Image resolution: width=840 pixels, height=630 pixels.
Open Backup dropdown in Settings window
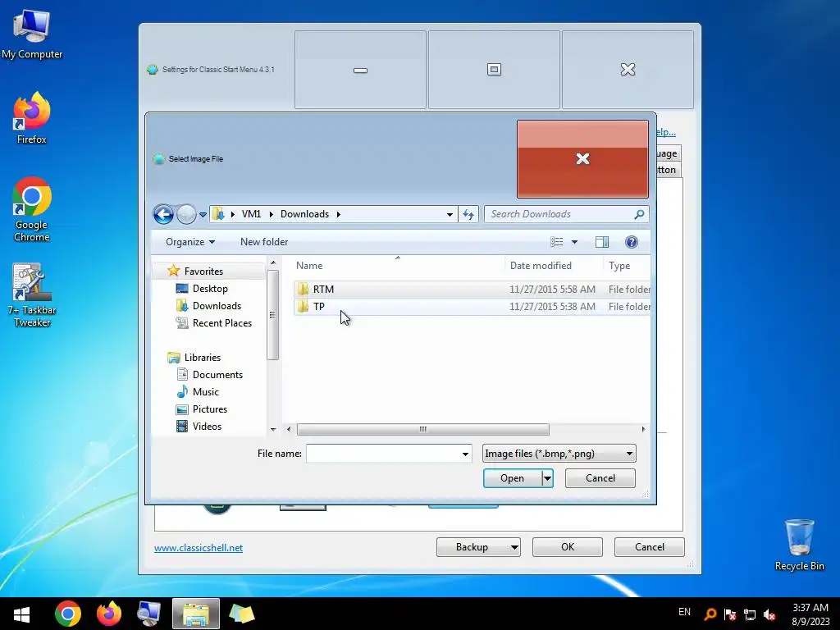click(478, 547)
